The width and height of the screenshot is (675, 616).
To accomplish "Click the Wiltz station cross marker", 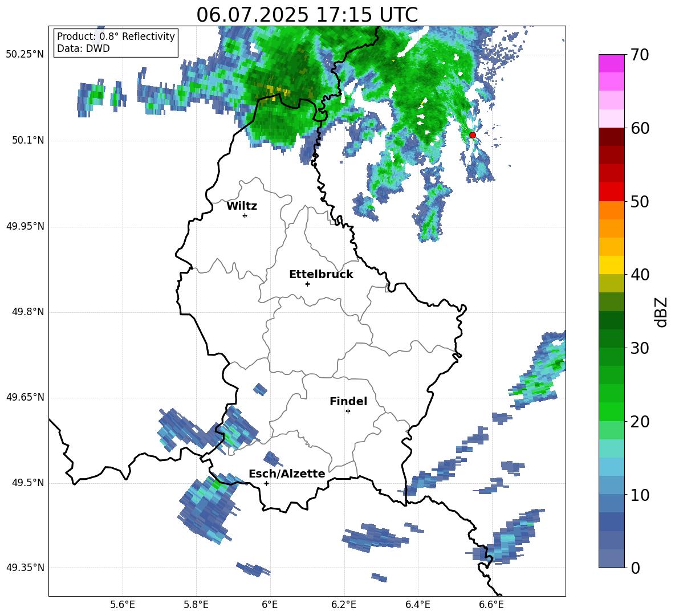I will click(245, 215).
